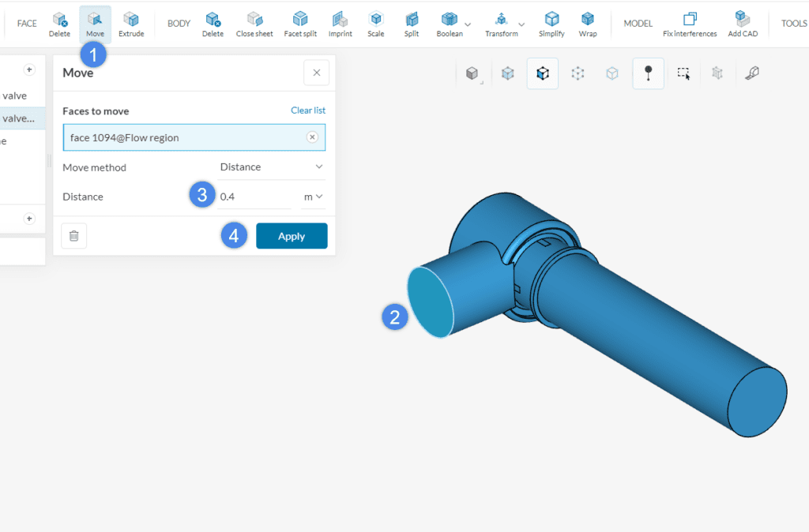809x532 pixels.
Task: Enable the box selection mode
Action: (684, 73)
